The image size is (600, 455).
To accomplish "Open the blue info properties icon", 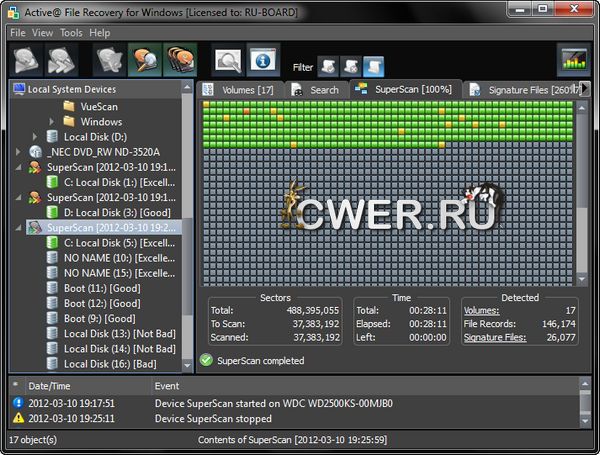I will (x=263, y=62).
